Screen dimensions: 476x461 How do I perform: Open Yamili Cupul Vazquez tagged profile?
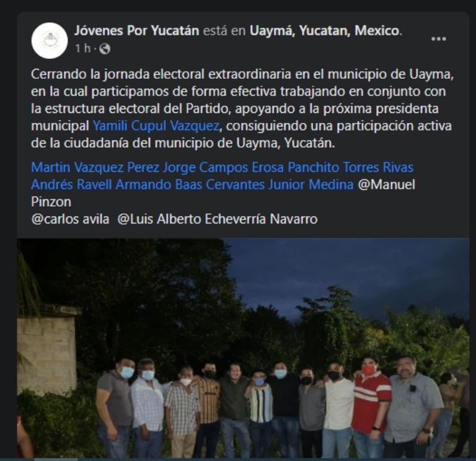156,126
